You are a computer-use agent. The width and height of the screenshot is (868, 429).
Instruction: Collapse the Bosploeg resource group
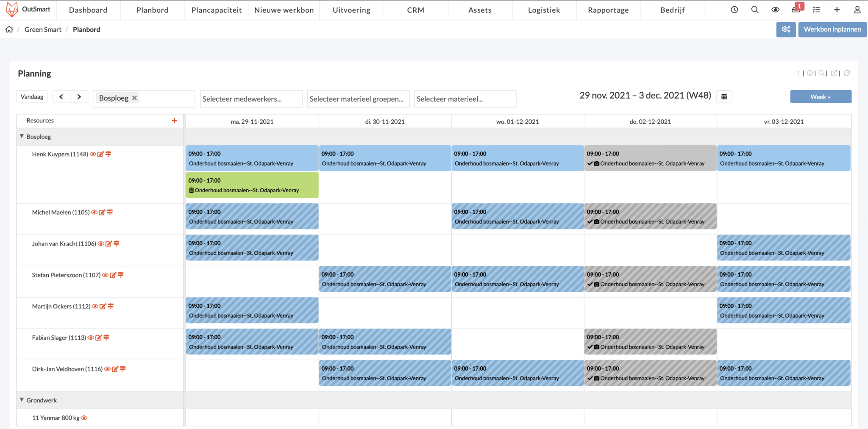coord(21,136)
